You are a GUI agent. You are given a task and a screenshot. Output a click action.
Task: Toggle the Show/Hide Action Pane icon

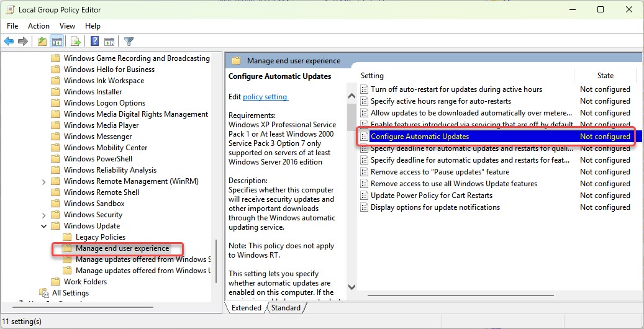(x=109, y=42)
